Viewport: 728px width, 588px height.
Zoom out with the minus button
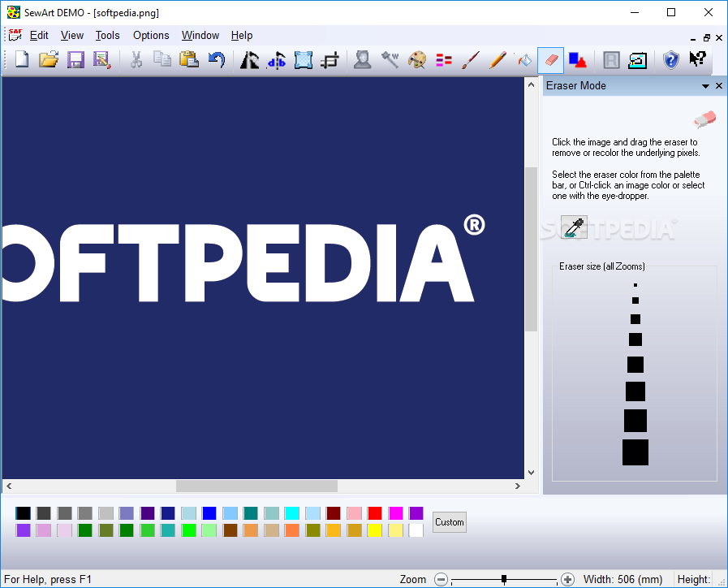(x=441, y=579)
